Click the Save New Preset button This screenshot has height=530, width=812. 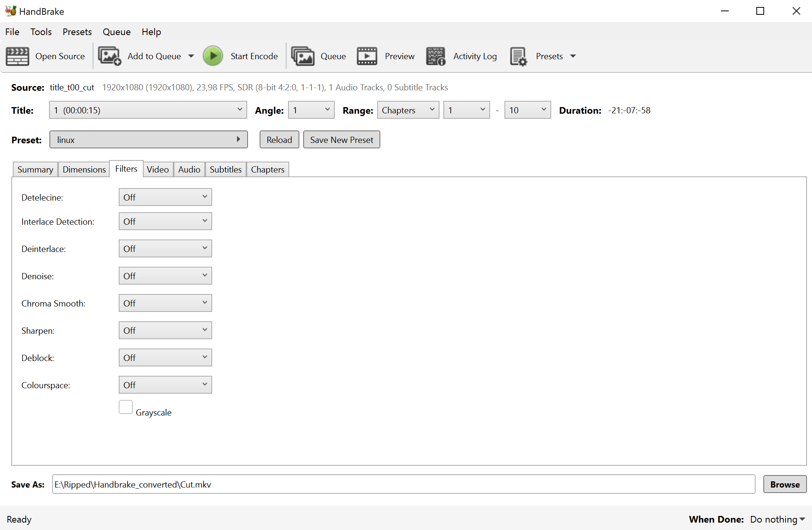pos(341,140)
